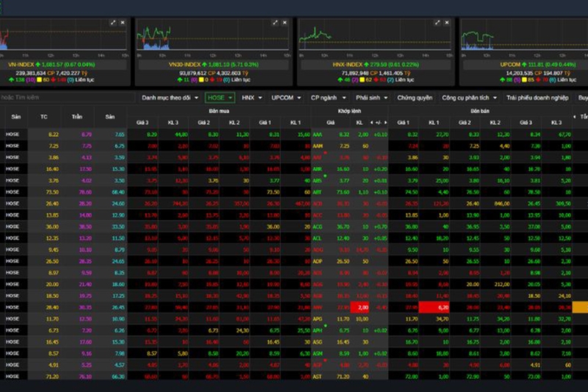
Task: Close the VN30-INDEX chart panel
Action: pyautogui.click(x=285, y=23)
